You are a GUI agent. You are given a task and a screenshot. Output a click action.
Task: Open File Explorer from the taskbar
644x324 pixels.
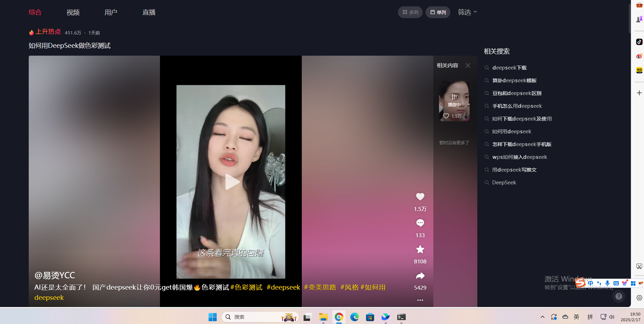click(323, 317)
